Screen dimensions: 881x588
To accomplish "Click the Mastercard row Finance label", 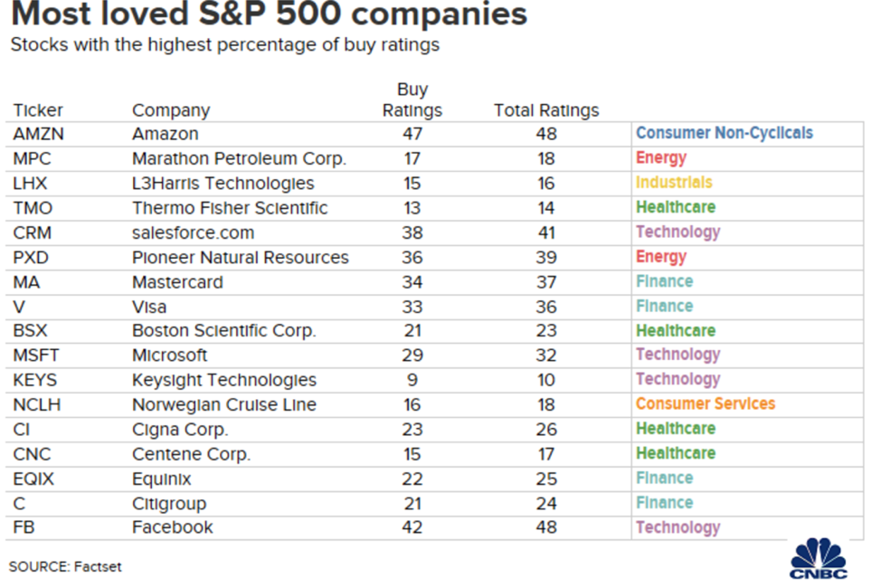I will 664,281.
